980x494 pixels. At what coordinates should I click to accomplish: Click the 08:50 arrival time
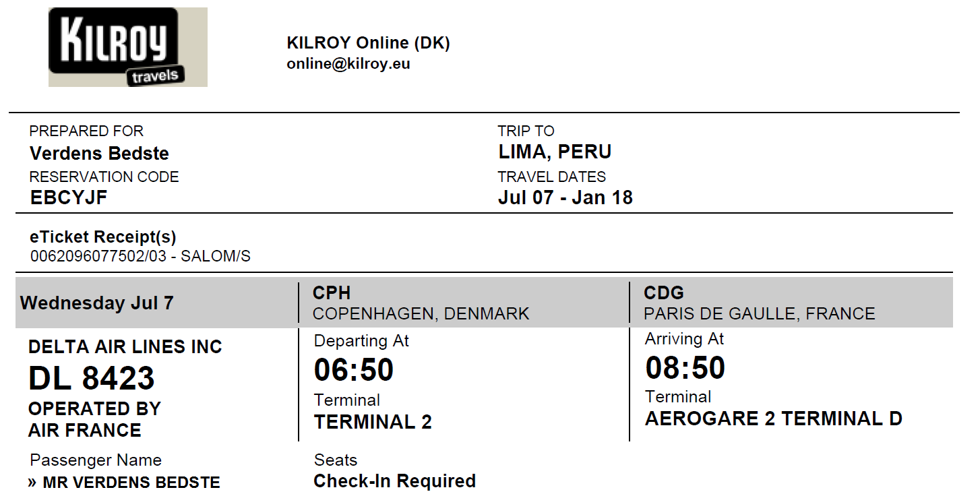pos(685,368)
